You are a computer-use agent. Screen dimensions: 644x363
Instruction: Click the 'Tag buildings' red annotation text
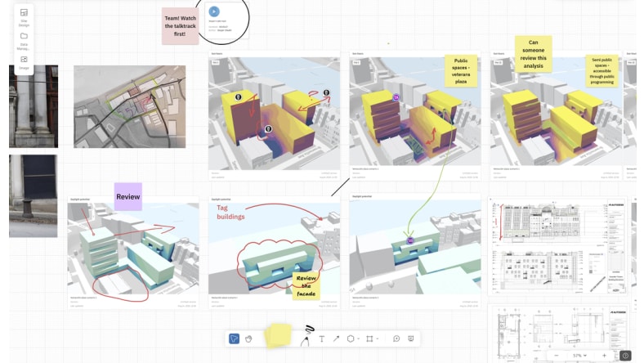tap(230, 212)
